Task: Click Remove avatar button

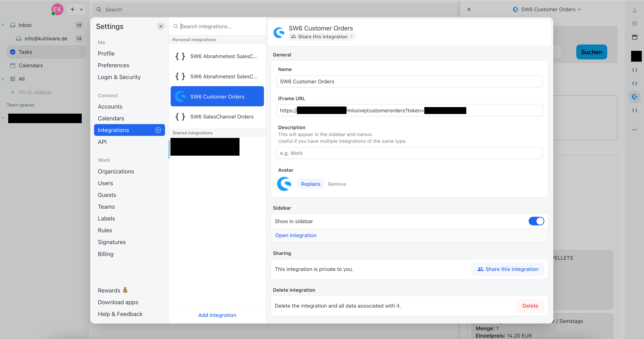Action: click(337, 184)
